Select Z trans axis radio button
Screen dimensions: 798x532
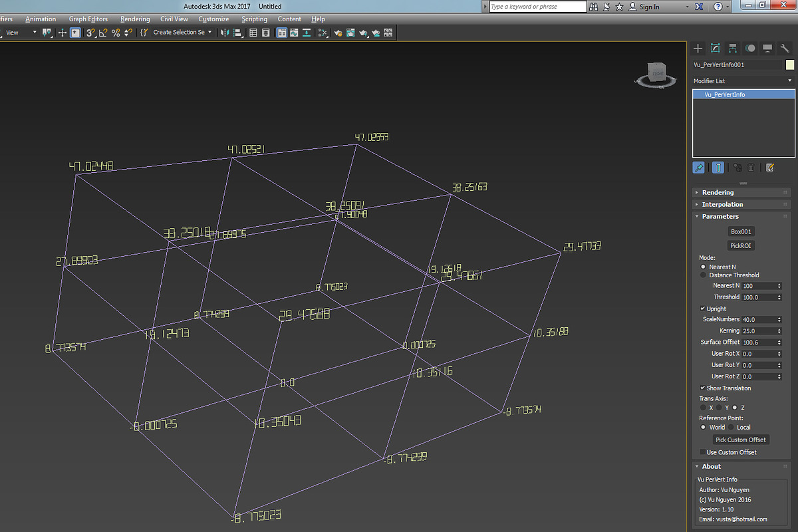[x=734, y=407]
